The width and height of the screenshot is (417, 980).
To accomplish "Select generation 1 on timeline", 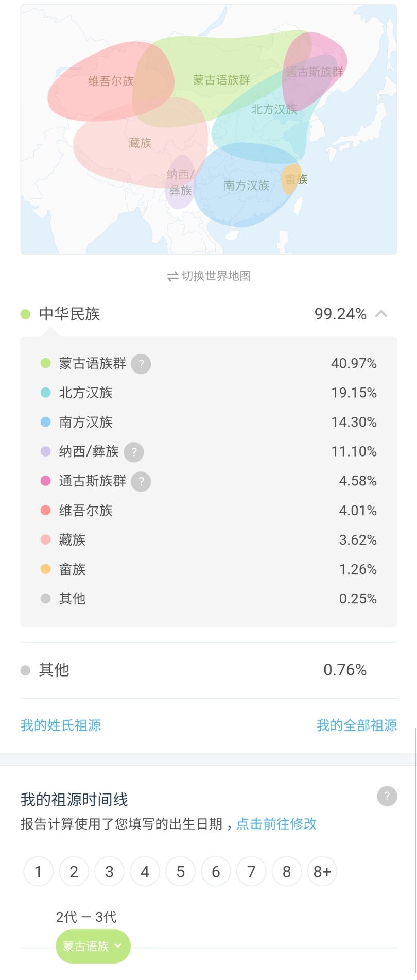I will pos(38,871).
